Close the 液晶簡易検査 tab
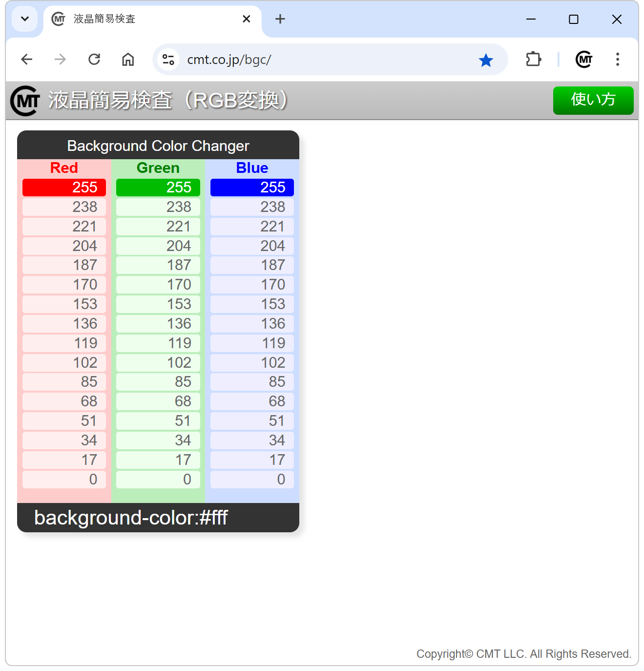This screenshot has height=671, width=644. [x=247, y=19]
